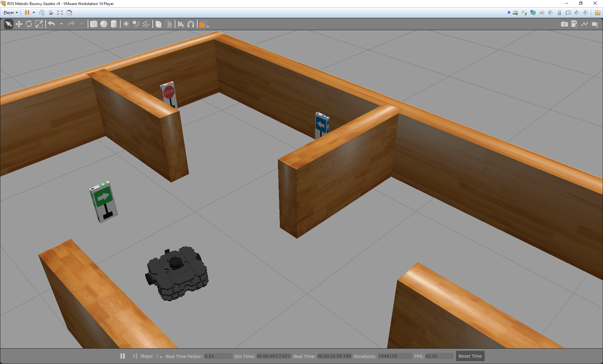Image resolution: width=603 pixels, height=364 pixels.
Task: Open the Player menu
Action: (x=10, y=13)
